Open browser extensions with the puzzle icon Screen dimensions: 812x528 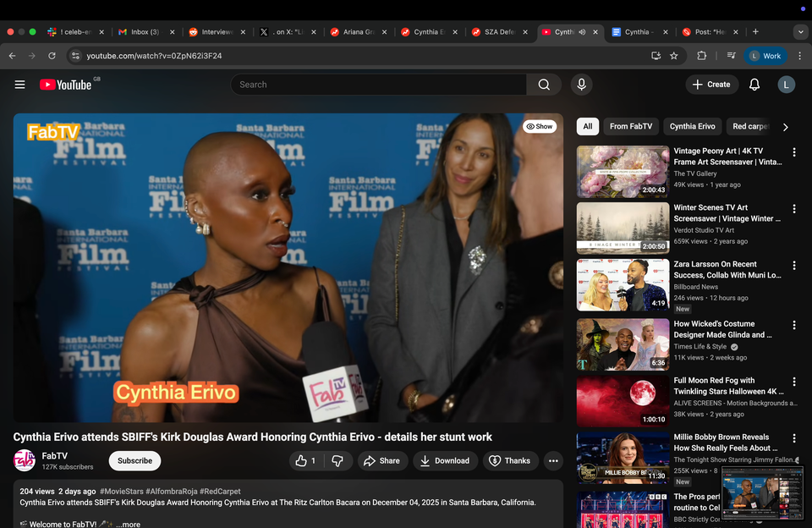pyautogui.click(x=701, y=55)
